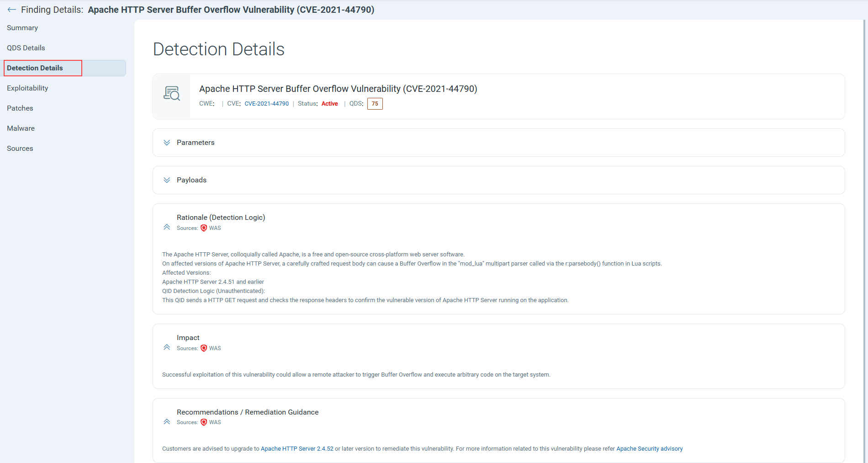This screenshot has height=463, width=868.
Task: Open the Apache Security advisory link
Action: (x=649, y=449)
